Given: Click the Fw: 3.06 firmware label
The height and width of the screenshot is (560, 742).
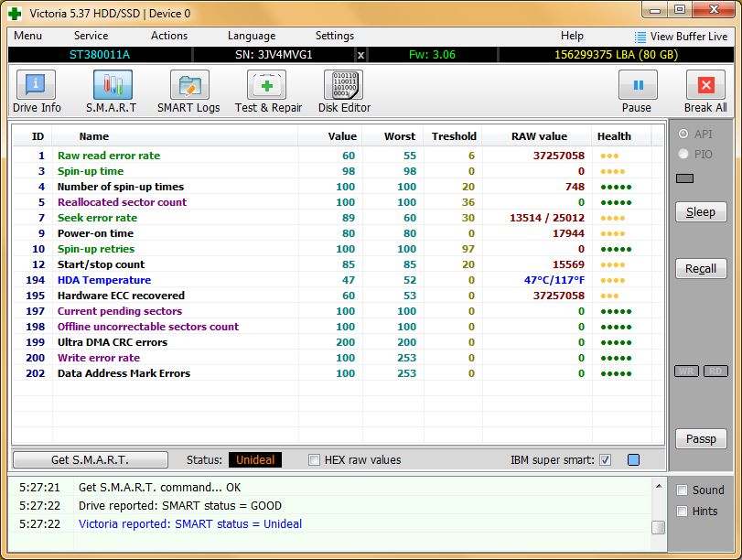Looking at the screenshot, I should pos(432,55).
